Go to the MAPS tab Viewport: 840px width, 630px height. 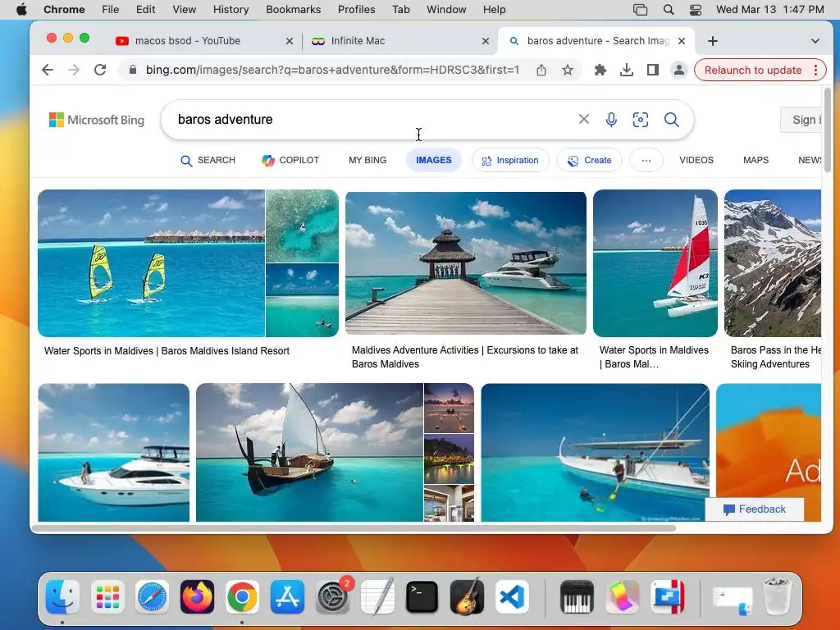tap(756, 160)
